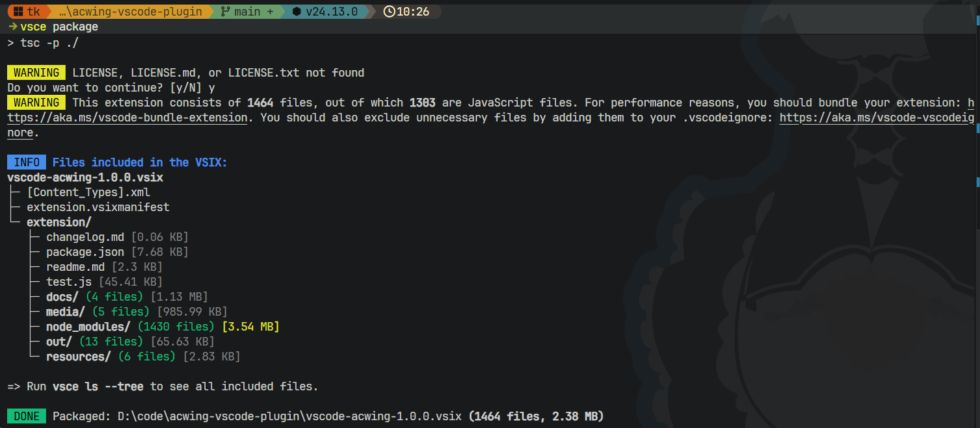Click 'Files included in the VSIX:' text
980x428 pixels.
click(x=140, y=162)
